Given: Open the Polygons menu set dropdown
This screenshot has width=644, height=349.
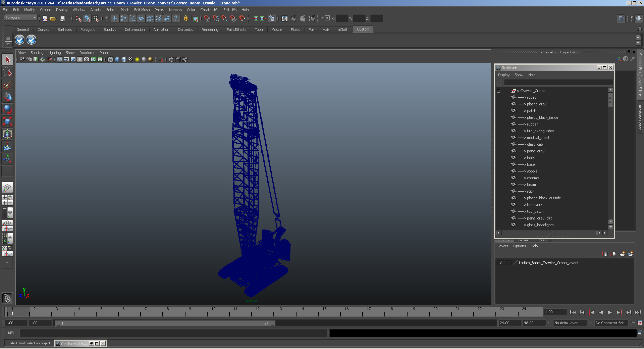Looking at the screenshot, I should click(x=21, y=17).
